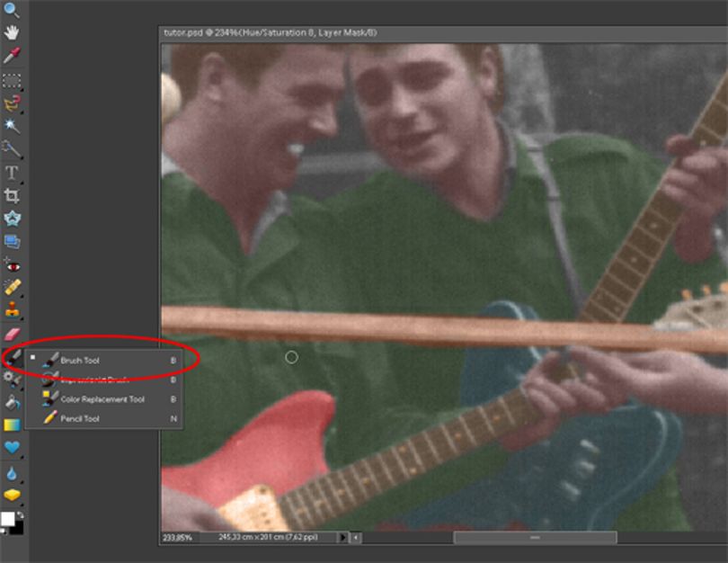Choose the pink Eraser tool
The height and width of the screenshot is (563, 728).
pyautogui.click(x=12, y=334)
